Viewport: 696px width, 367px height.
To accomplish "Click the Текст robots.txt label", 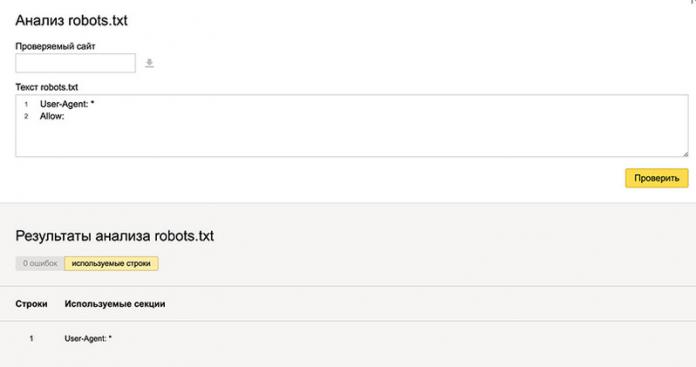I will click(x=47, y=87).
